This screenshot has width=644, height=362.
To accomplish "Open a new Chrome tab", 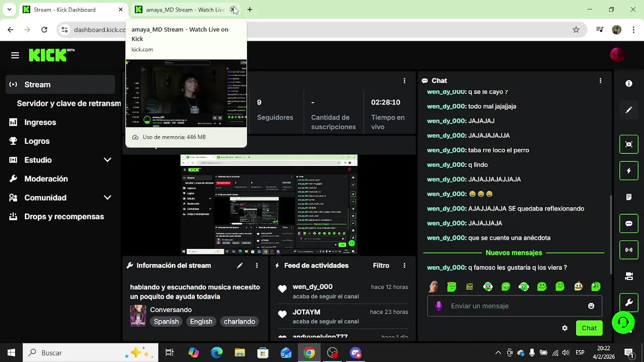I will coord(250,10).
